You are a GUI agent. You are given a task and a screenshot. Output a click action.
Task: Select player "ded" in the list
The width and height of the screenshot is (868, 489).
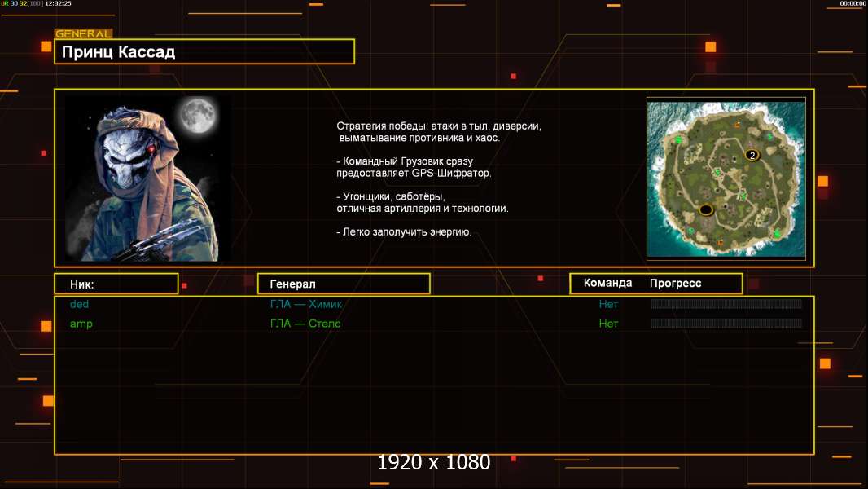(79, 304)
